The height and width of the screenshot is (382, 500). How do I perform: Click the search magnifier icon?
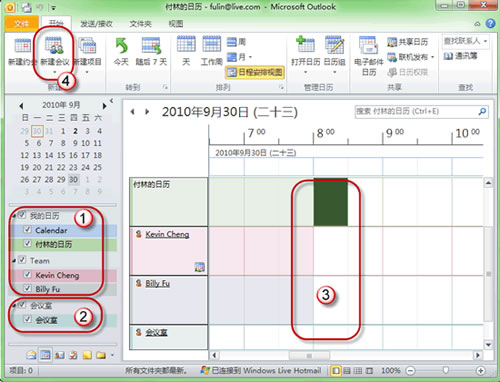point(482,111)
